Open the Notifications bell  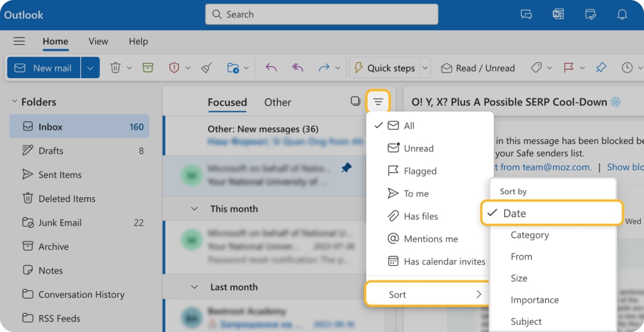click(622, 14)
